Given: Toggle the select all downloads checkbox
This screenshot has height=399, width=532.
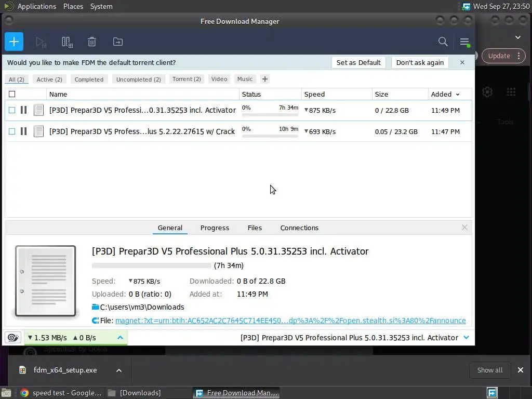Looking at the screenshot, I should 12,94.
